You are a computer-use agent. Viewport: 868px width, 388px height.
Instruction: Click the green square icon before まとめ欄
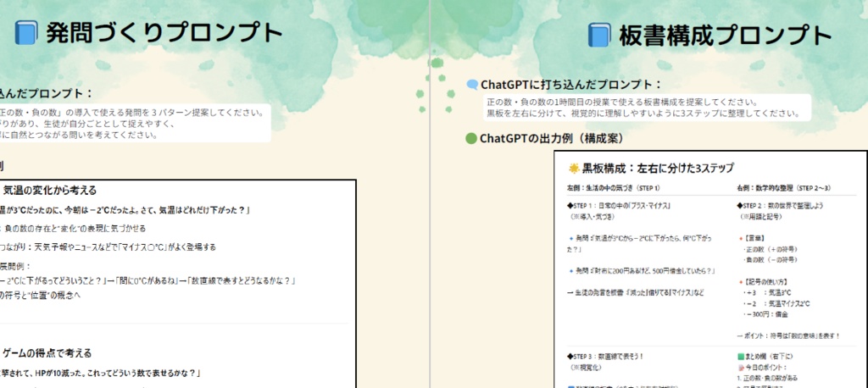pyautogui.click(x=741, y=358)
